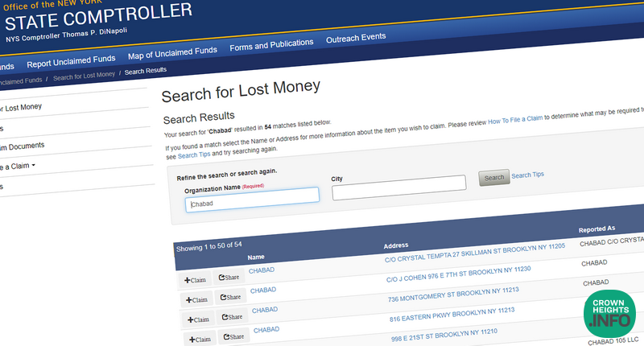This screenshot has height=346, width=644.
Task: Open the Search Tips link beside Search button
Action: (x=528, y=175)
